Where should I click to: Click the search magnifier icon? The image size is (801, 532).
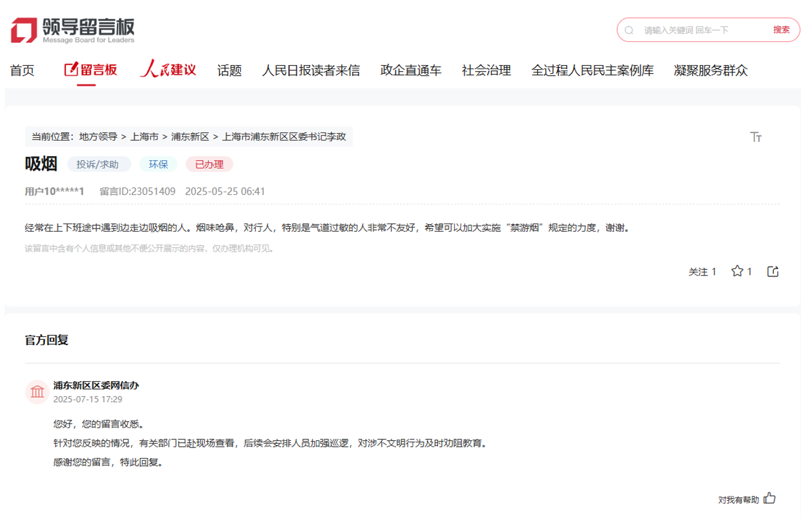pyautogui.click(x=629, y=30)
